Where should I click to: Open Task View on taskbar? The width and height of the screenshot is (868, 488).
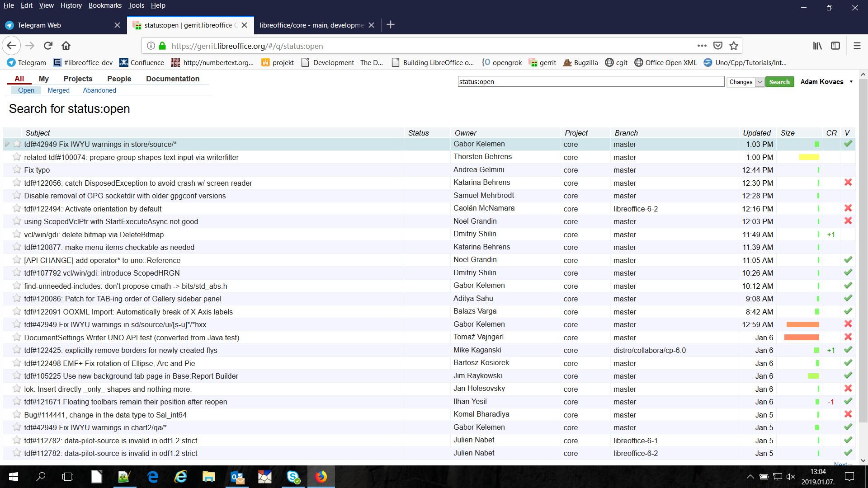[x=68, y=477]
